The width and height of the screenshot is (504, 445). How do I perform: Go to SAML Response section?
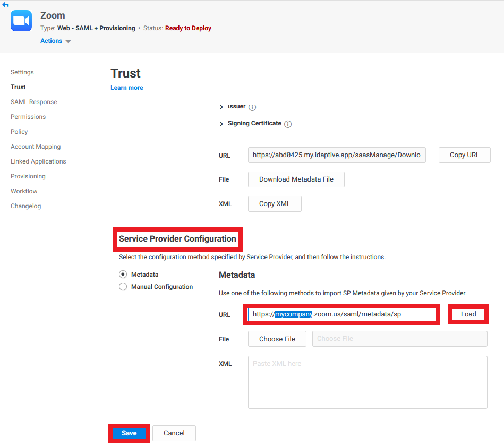click(34, 102)
